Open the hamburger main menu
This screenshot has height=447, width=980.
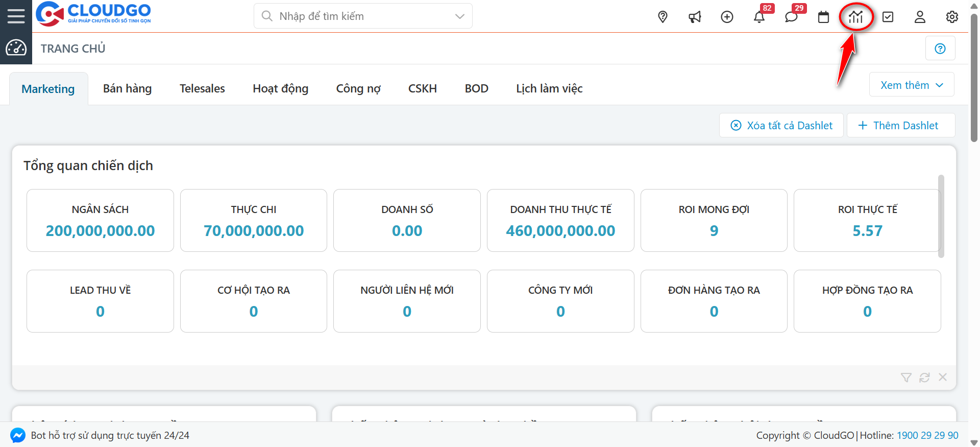pyautogui.click(x=16, y=16)
